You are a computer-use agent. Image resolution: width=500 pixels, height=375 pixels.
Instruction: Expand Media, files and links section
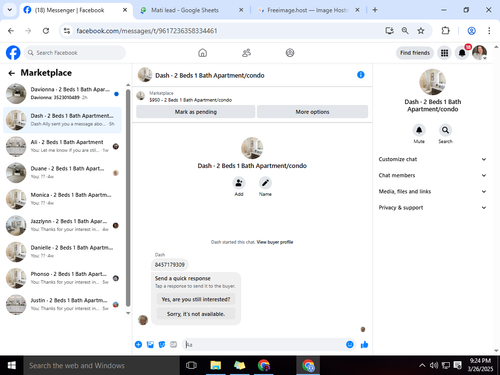pyautogui.click(x=432, y=191)
